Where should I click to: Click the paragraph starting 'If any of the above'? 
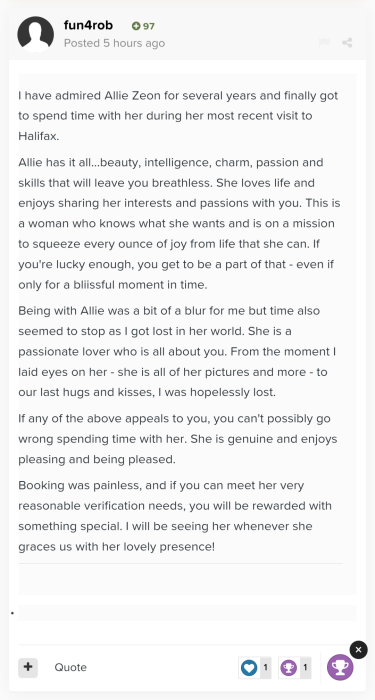click(x=180, y=439)
